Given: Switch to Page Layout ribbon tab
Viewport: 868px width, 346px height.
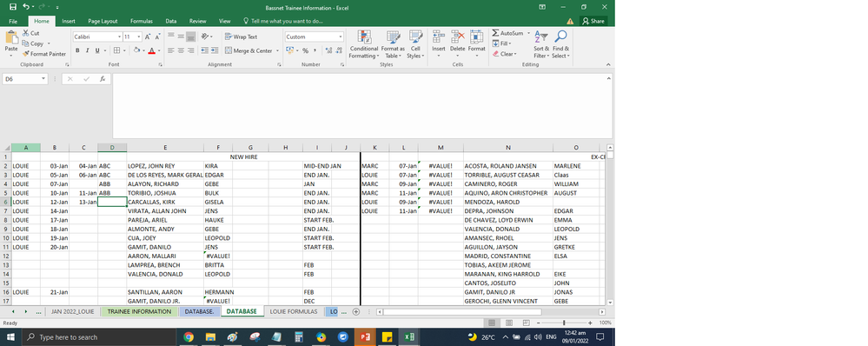Looking at the screenshot, I should [103, 21].
